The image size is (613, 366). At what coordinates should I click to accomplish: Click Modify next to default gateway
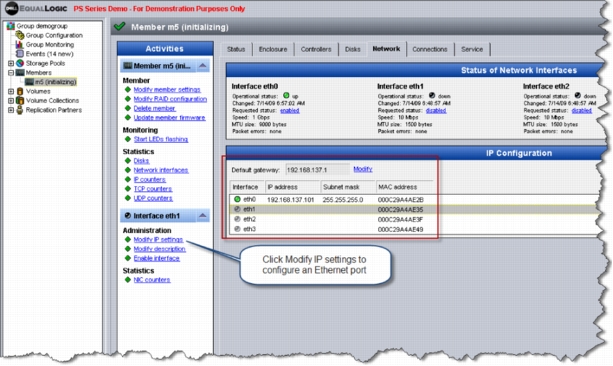point(363,169)
